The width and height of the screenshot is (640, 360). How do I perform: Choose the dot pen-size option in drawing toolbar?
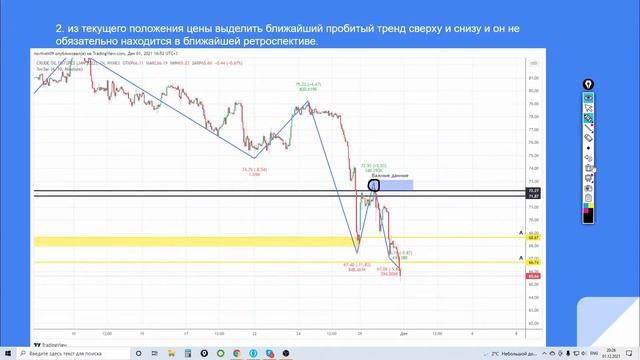pos(588,148)
